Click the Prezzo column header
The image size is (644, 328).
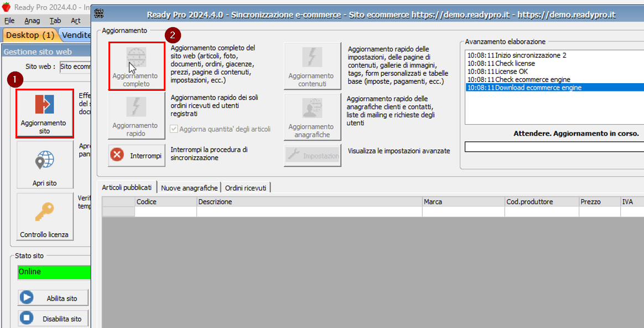[600, 202]
